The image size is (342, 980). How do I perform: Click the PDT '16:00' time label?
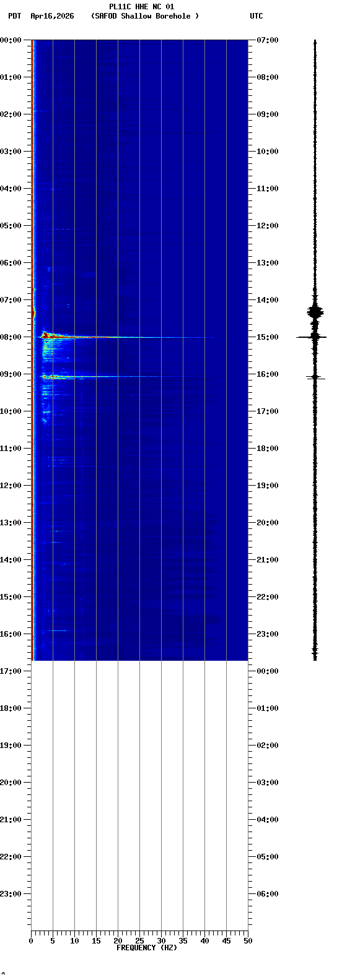pyautogui.click(x=11, y=634)
